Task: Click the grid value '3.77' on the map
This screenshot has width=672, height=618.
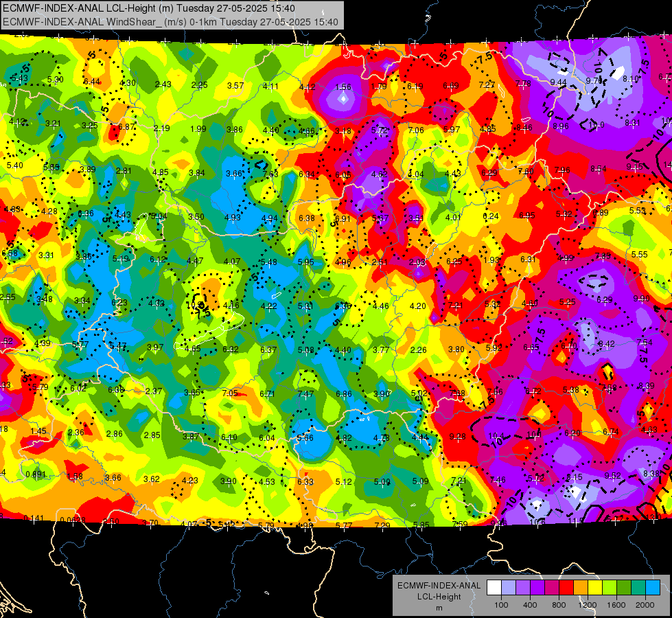Action: coord(380,350)
